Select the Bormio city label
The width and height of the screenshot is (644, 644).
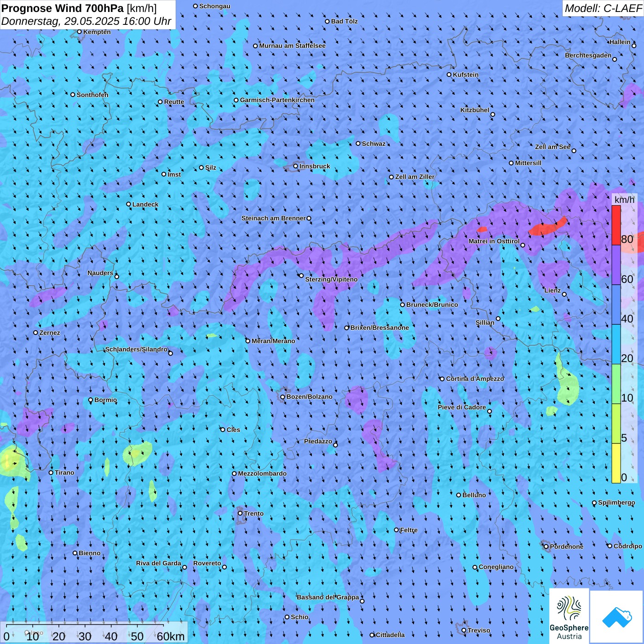[x=105, y=400]
